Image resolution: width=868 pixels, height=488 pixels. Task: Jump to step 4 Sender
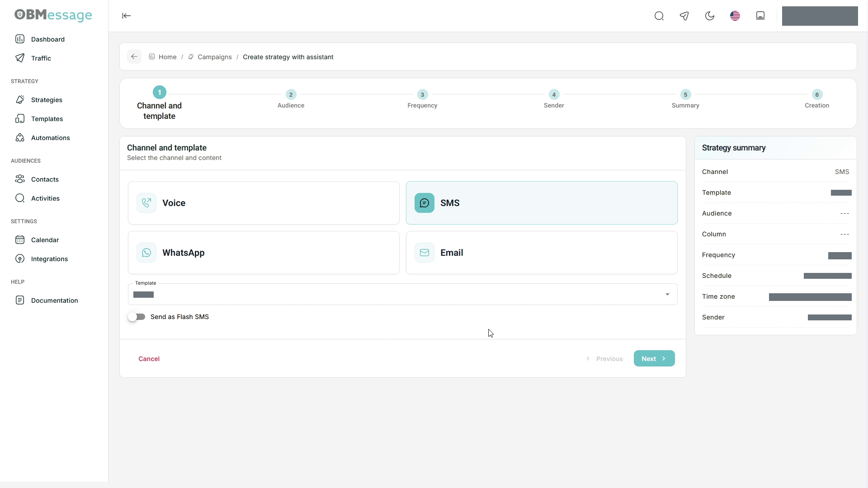554,99
